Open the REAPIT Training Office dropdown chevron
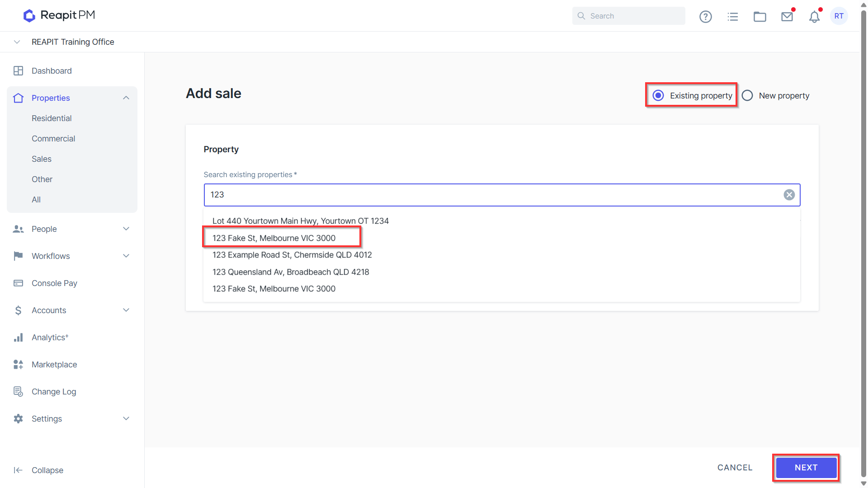Image resolution: width=868 pixels, height=488 pixels. coord(17,42)
